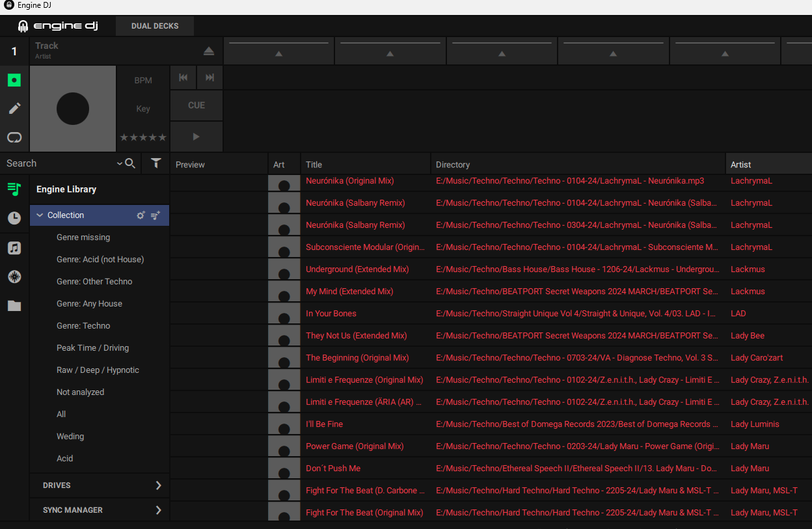The image size is (812, 529).
Task: Click the Engine DJ logo
Action: click(x=58, y=26)
